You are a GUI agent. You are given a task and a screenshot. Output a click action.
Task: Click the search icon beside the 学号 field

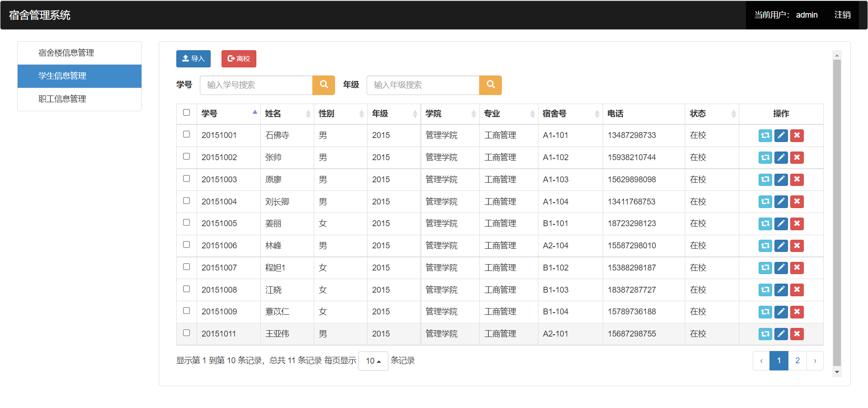[324, 85]
